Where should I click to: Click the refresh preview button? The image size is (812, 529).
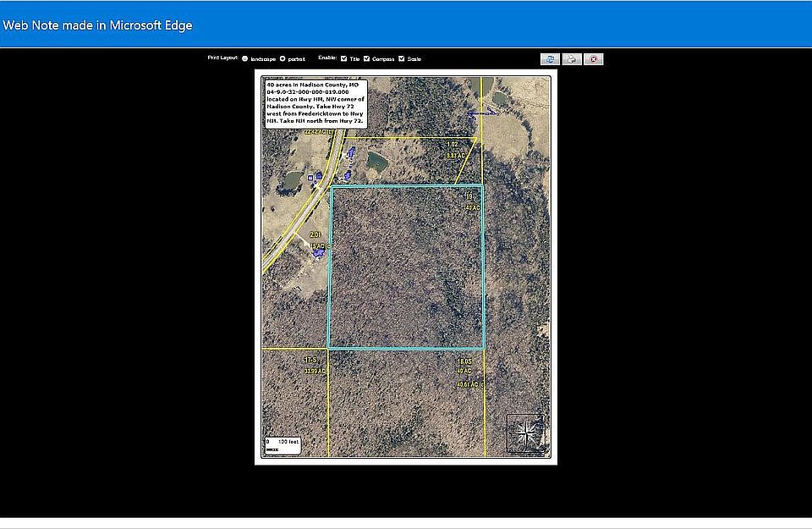[550, 59]
